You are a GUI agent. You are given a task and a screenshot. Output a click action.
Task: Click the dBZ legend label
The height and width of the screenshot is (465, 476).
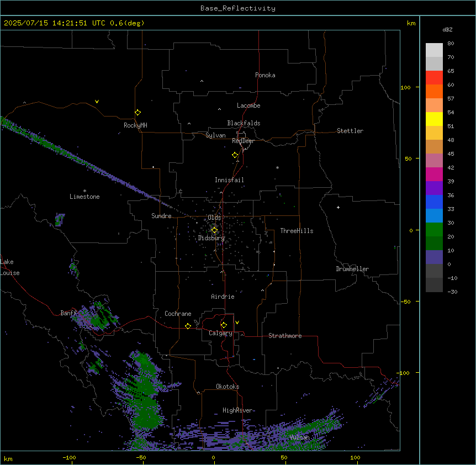pyautogui.click(x=447, y=29)
